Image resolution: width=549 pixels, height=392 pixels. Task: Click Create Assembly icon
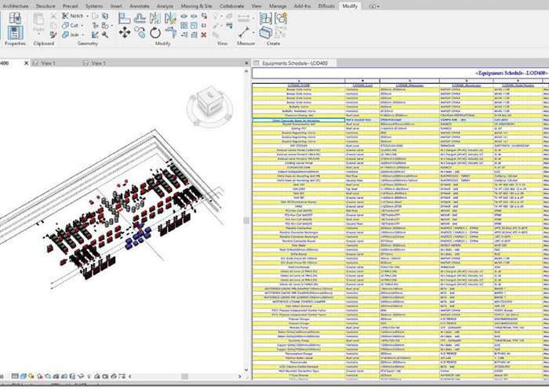266,18
